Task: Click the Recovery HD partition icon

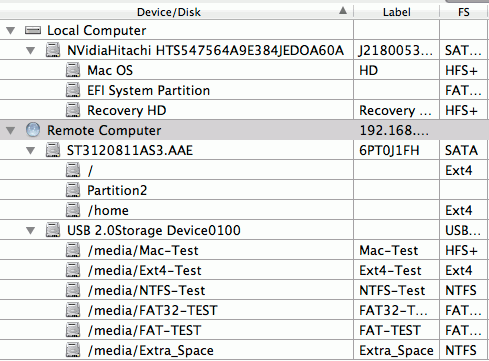Action: [x=73, y=110]
